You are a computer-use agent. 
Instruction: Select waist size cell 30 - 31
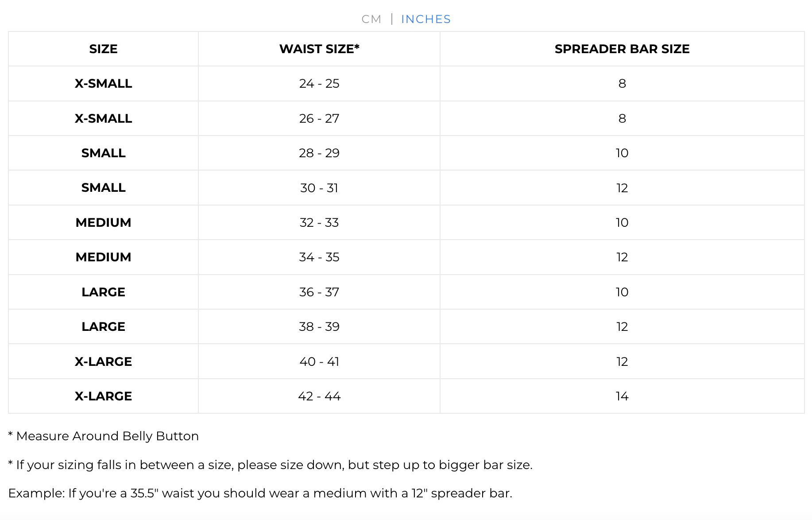click(319, 188)
